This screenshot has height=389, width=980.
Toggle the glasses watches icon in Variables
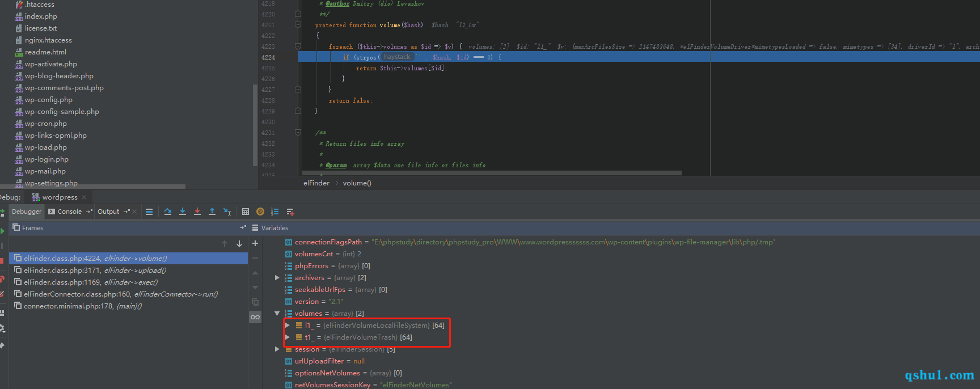tap(255, 317)
